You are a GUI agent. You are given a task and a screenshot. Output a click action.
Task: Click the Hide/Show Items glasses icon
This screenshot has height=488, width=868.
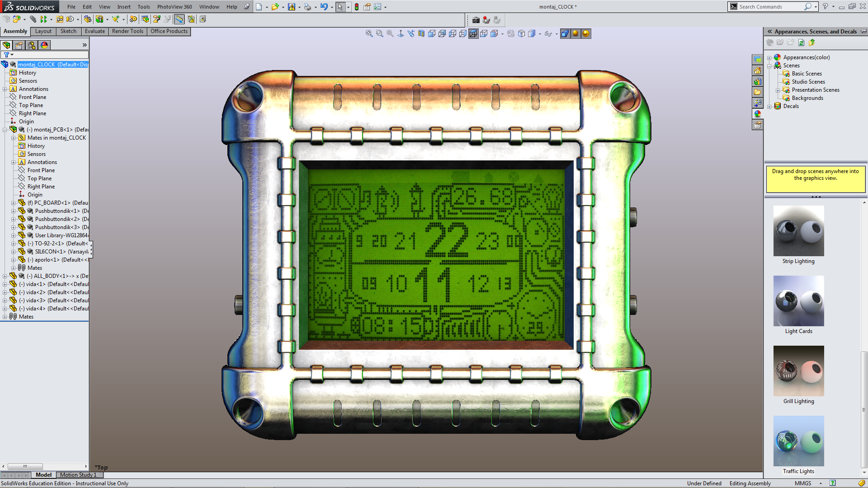(548, 33)
